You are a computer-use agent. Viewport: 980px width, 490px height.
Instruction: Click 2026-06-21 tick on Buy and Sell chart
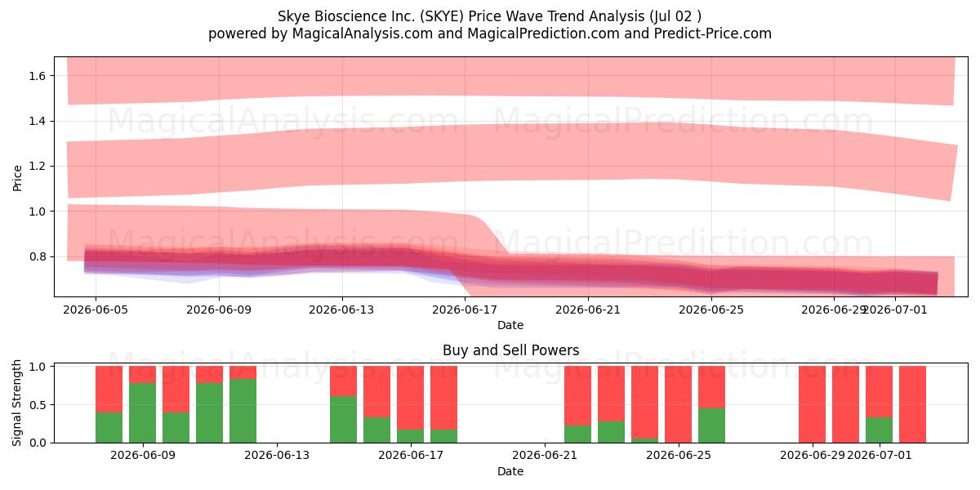(x=544, y=456)
